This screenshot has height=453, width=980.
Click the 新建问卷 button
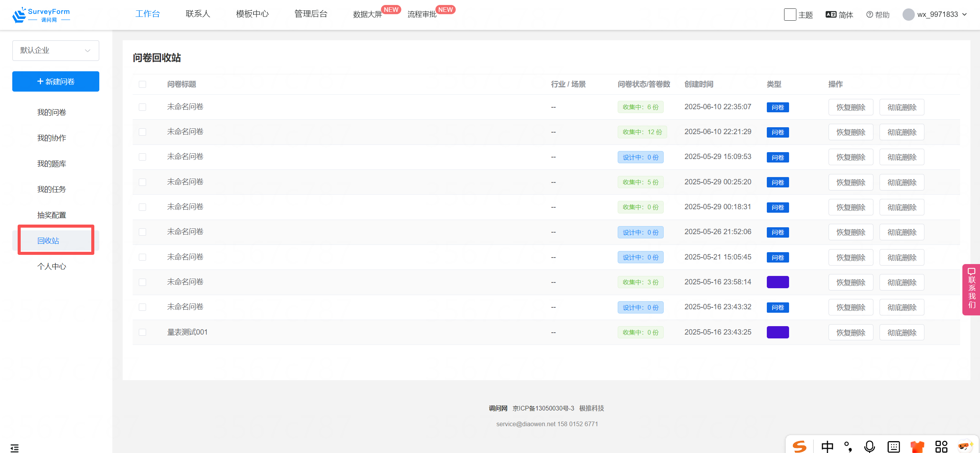pyautogui.click(x=56, y=81)
